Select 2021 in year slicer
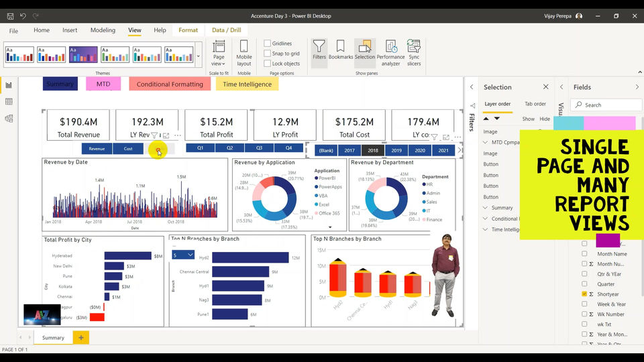This screenshot has height=362, width=644. tap(443, 150)
